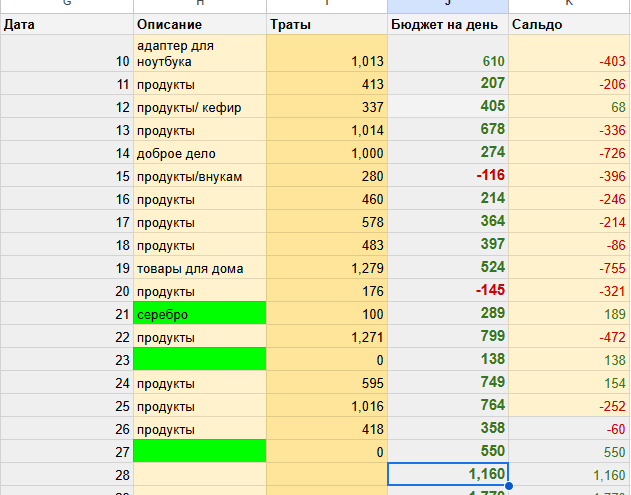This screenshot has width=631, height=495.
Task: Click the 'адаптер для ноутбука' description cell
Action: pos(200,53)
